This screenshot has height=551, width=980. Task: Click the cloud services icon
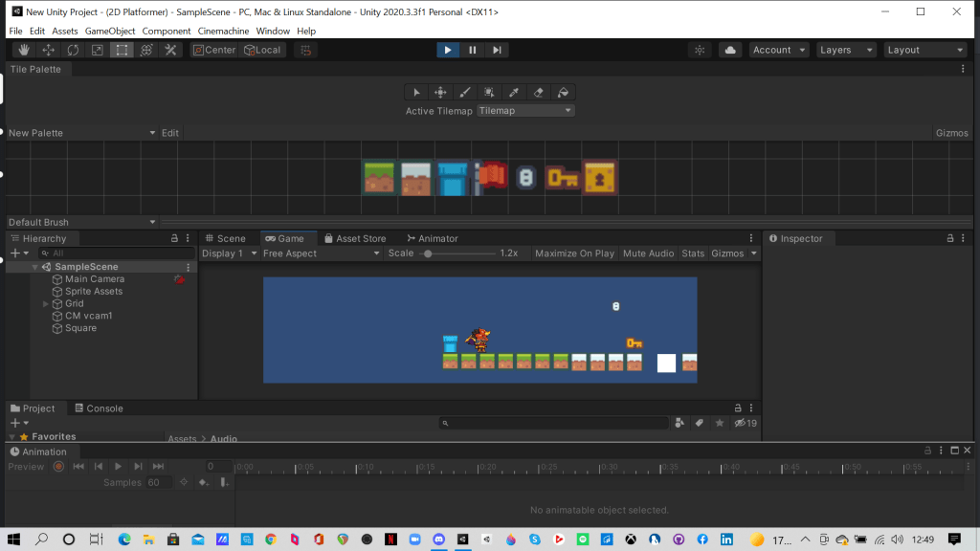click(731, 50)
